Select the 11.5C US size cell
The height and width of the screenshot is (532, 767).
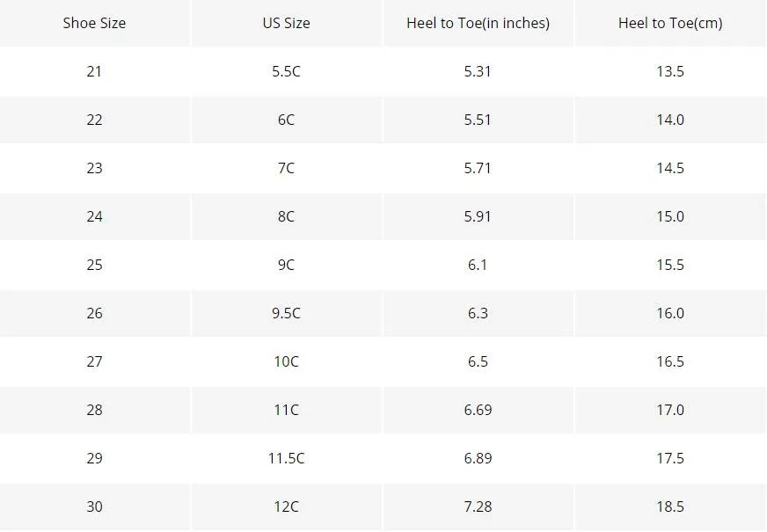[x=286, y=458]
